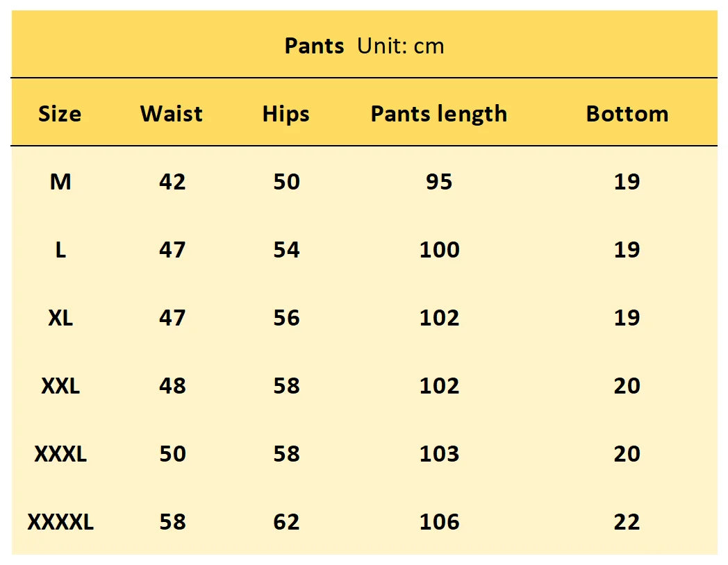Screen dimensions: 728x565
Task: Select pants length value 100
Action: pyautogui.click(x=439, y=250)
